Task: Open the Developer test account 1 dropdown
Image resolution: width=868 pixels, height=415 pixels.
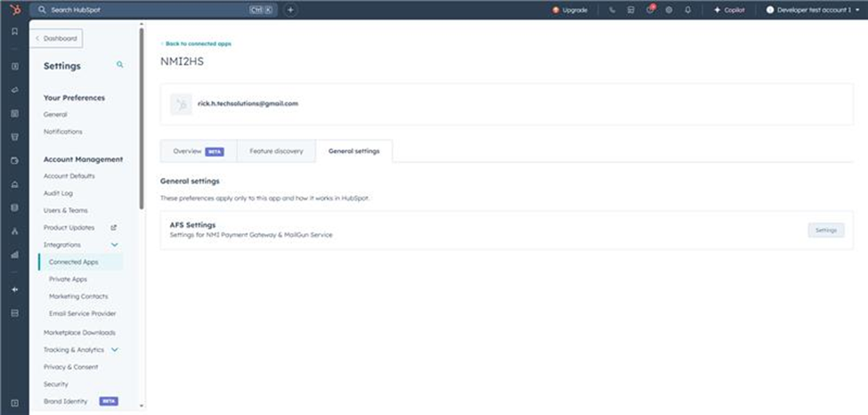Action: (x=812, y=10)
